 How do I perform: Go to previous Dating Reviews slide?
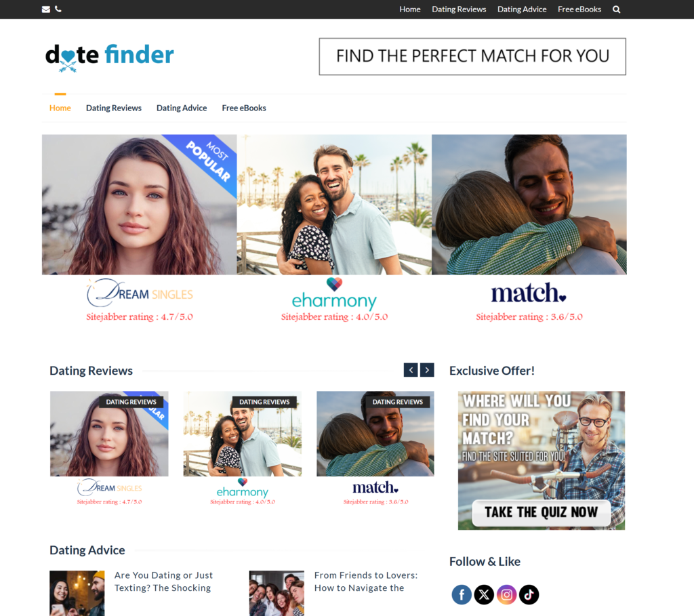411,370
